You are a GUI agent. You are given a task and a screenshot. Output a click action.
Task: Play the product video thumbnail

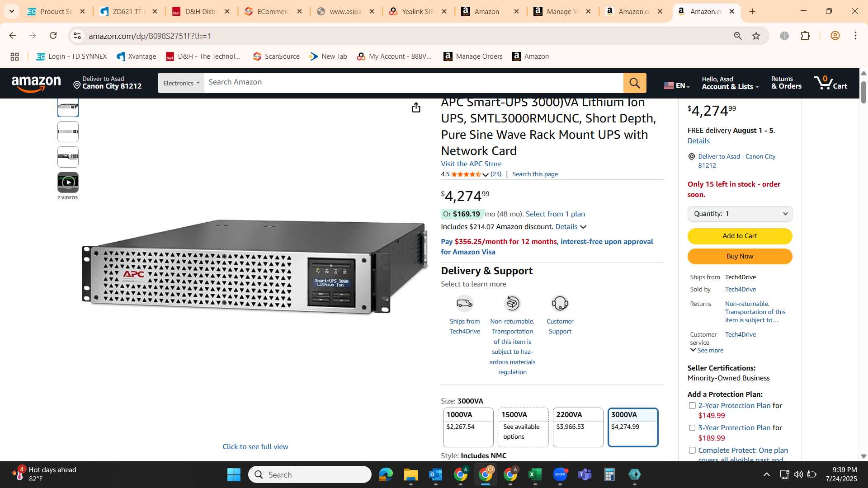click(x=68, y=183)
